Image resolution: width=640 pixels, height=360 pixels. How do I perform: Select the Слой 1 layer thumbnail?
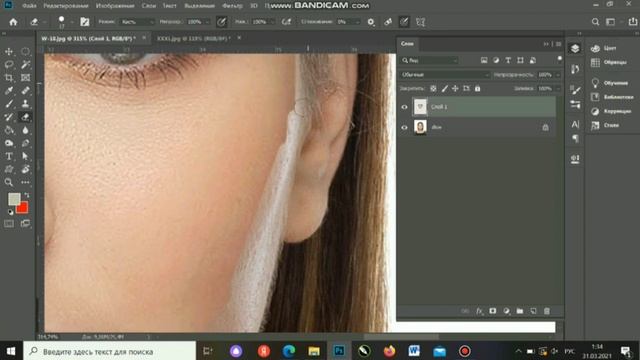420,107
